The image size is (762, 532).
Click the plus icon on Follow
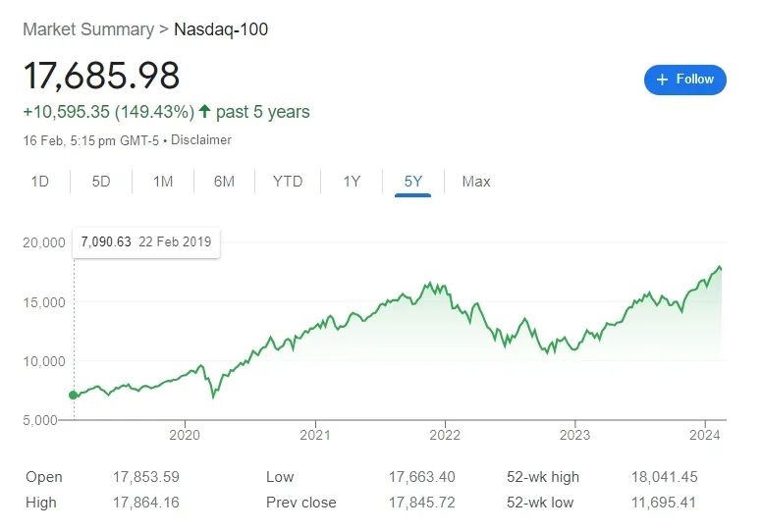[x=662, y=80]
